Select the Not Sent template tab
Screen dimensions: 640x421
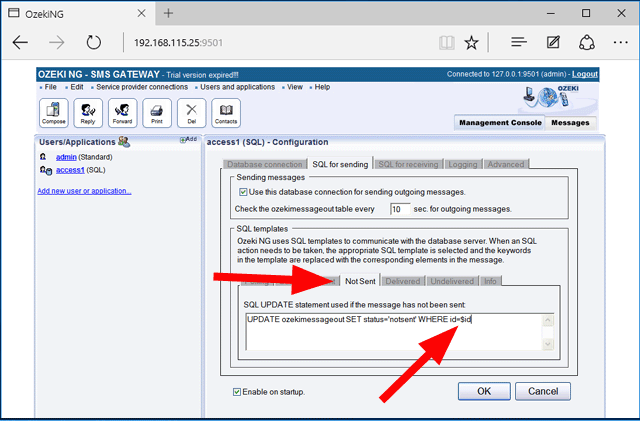click(x=360, y=281)
